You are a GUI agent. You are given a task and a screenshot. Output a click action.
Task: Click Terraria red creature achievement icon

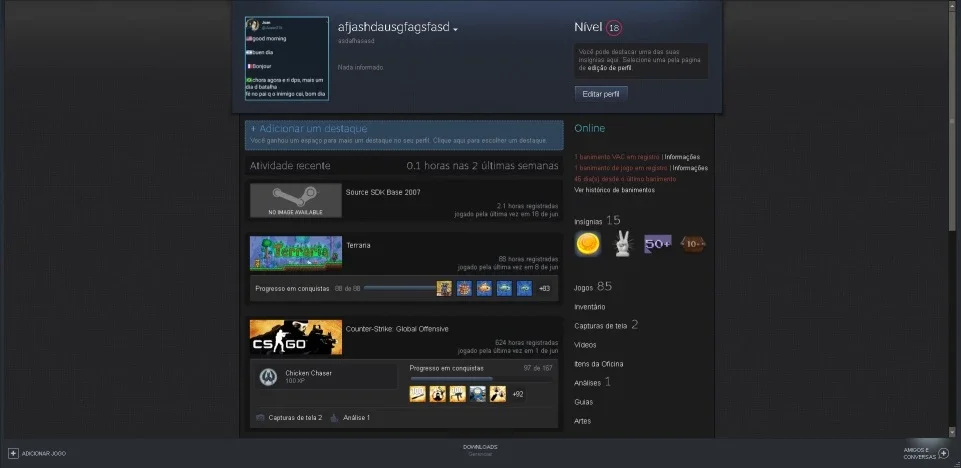coord(465,289)
